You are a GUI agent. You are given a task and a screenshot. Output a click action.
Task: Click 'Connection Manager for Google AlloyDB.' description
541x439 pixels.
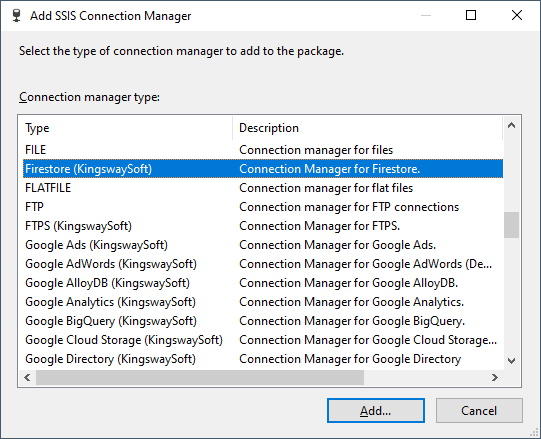point(348,283)
